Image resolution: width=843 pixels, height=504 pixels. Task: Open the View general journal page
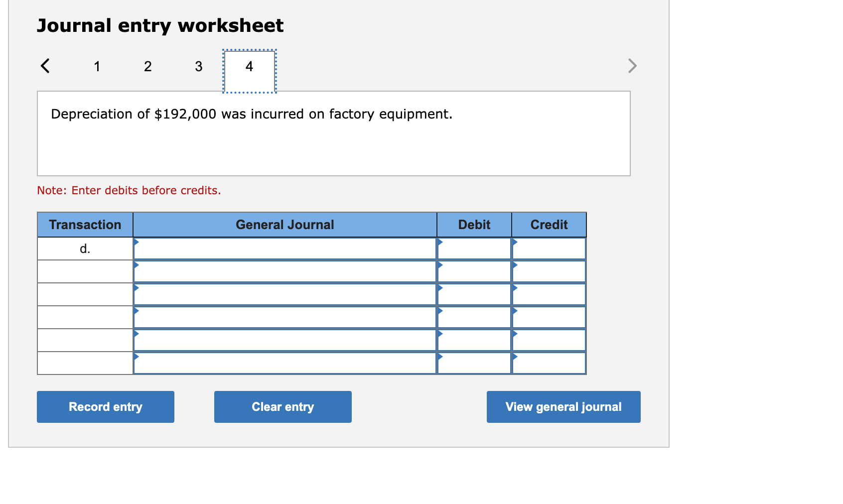563,407
